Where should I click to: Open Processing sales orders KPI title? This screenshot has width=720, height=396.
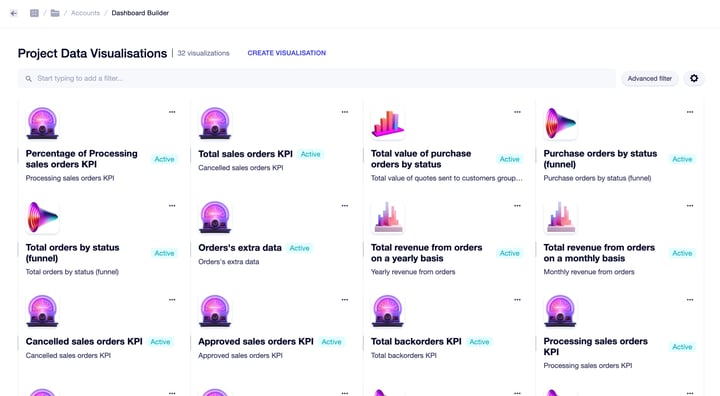coord(596,346)
